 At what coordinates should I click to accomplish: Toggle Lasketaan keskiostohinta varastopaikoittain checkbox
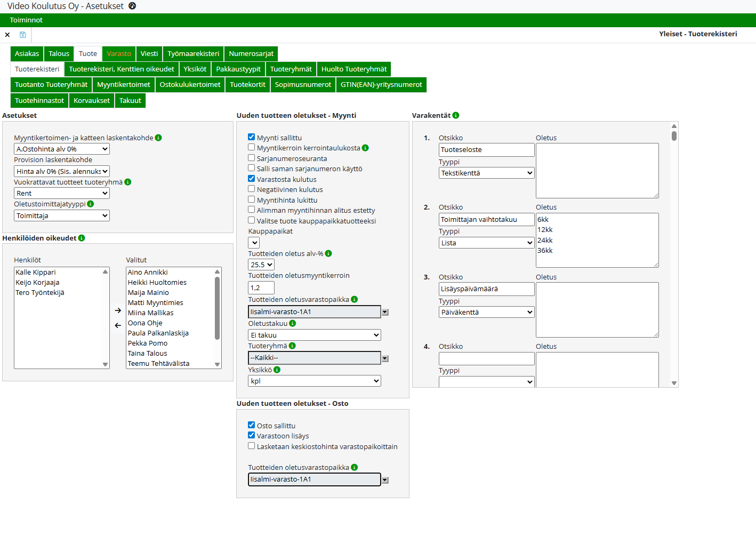coord(251,446)
